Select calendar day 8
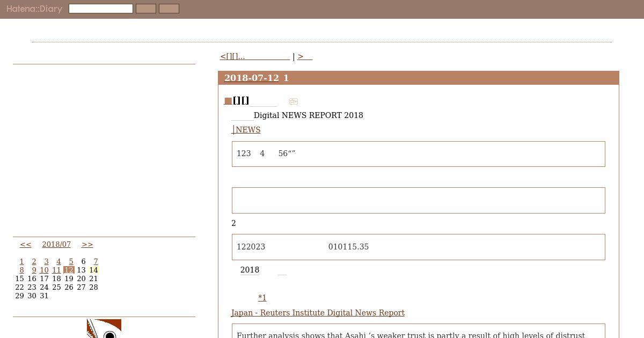Image resolution: width=644 pixels, height=338 pixels. [x=21, y=270]
